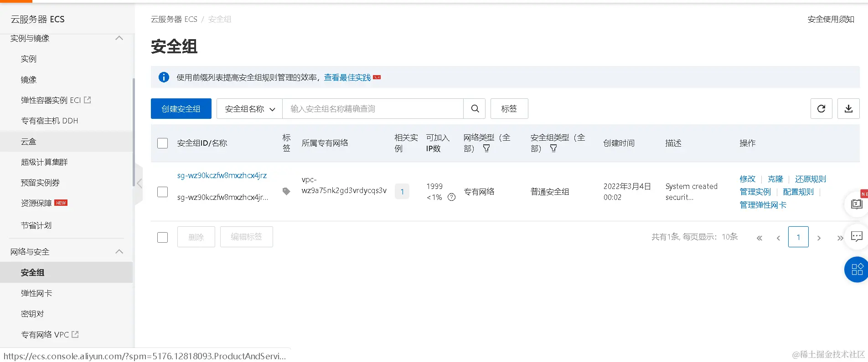The height and width of the screenshot is (362, 868).
Task: Download the security group list
Action: click(848, 109)
